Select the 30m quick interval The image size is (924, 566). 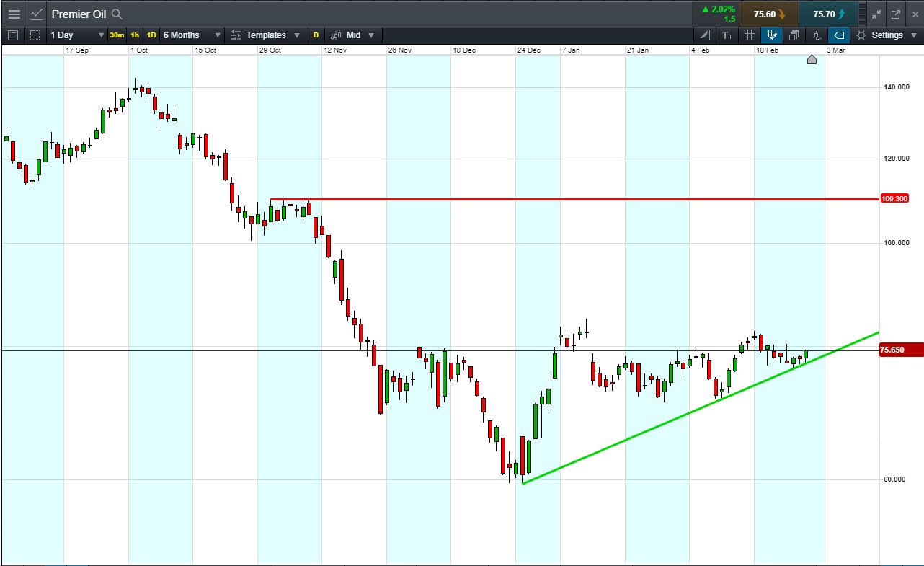click(x=117, y=35)
